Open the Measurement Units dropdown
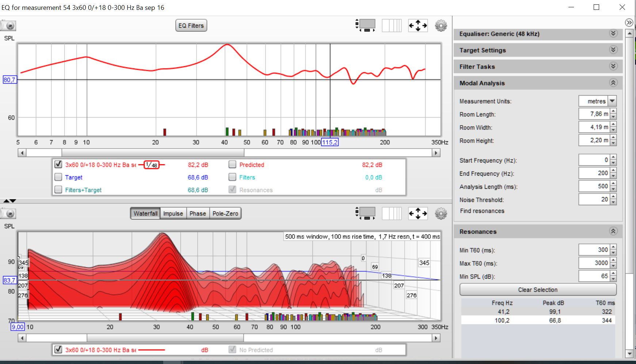 click(612, 101)
